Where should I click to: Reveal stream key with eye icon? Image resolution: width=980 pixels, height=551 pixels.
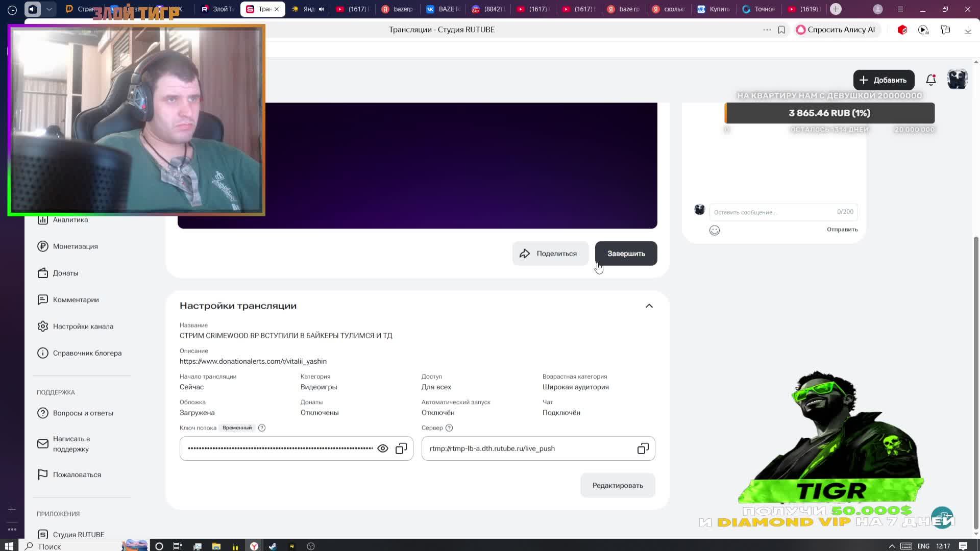coord(382,448)
